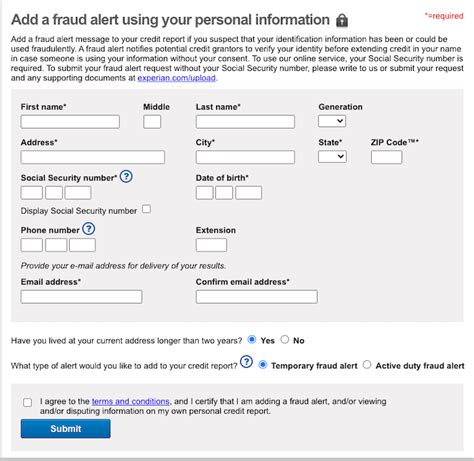The width and height of the screenshot is (474, 461).
Task: Open the alert type help icon
Action: [x=246, y=362]
